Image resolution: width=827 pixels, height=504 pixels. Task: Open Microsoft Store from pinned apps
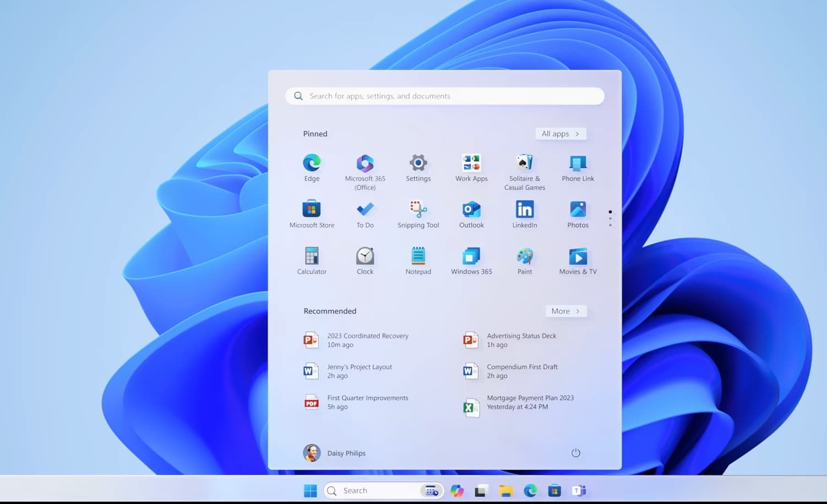(312, 214)
